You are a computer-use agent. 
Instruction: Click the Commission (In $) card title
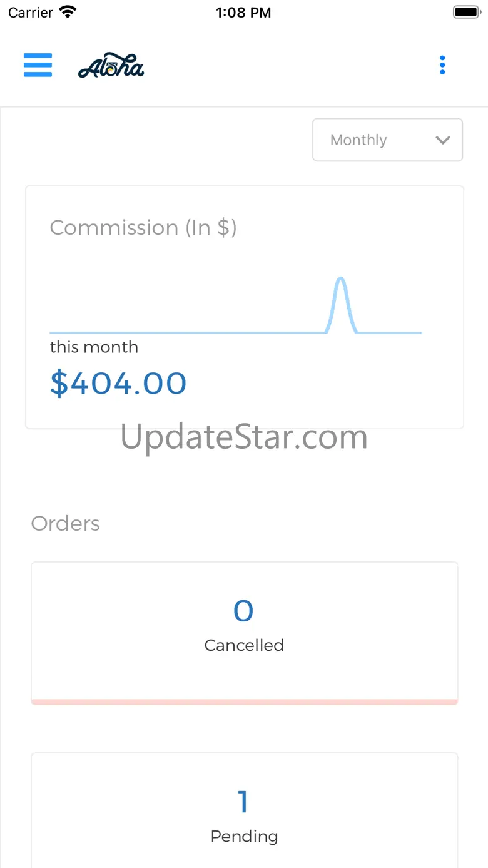(143, 228)
